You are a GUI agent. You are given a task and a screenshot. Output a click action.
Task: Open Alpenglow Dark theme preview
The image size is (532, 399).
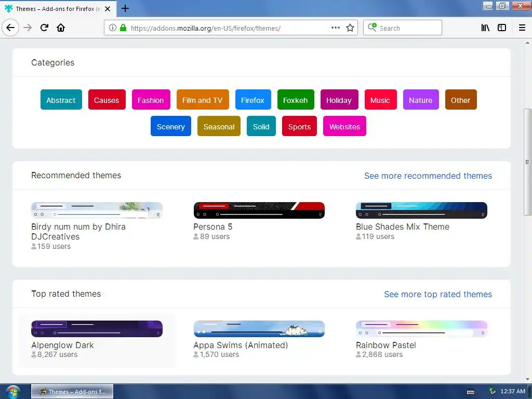pyautogui.click(x=97, y=329)
